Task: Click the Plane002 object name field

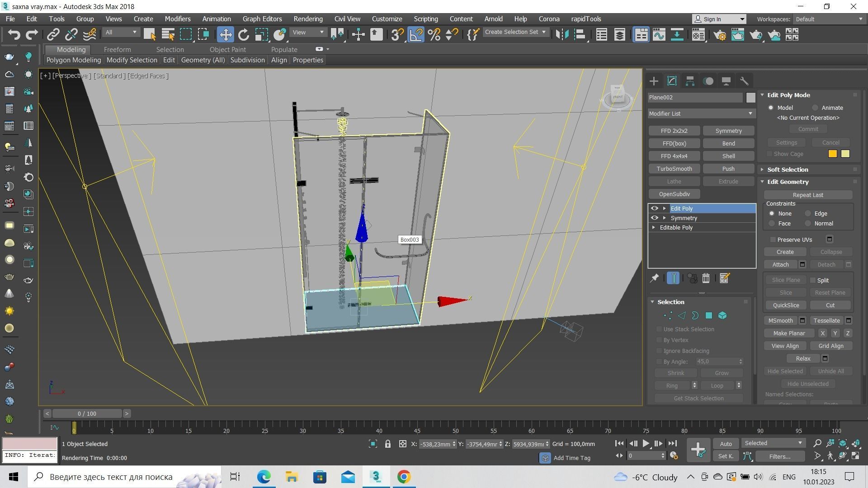Action: [x=695, y=97]
